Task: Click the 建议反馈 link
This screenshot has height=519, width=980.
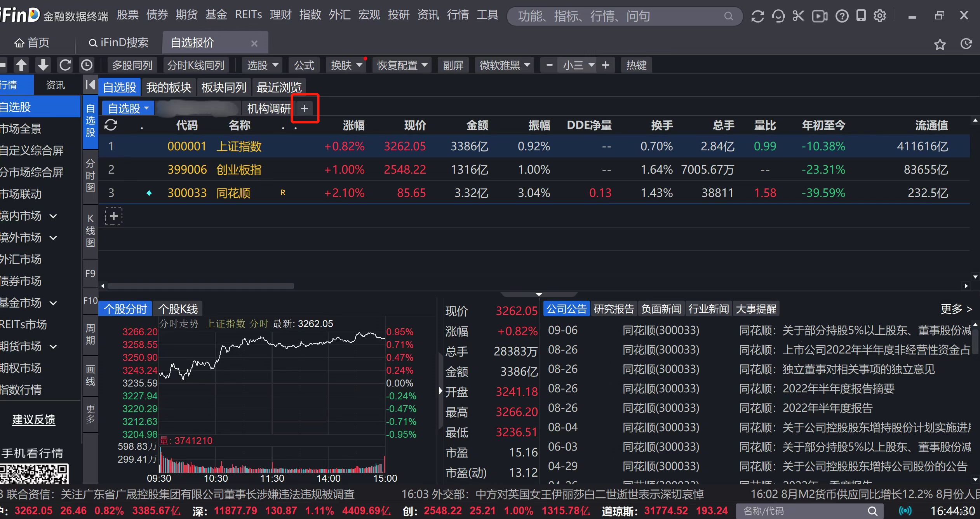Action: click(34, 420)
